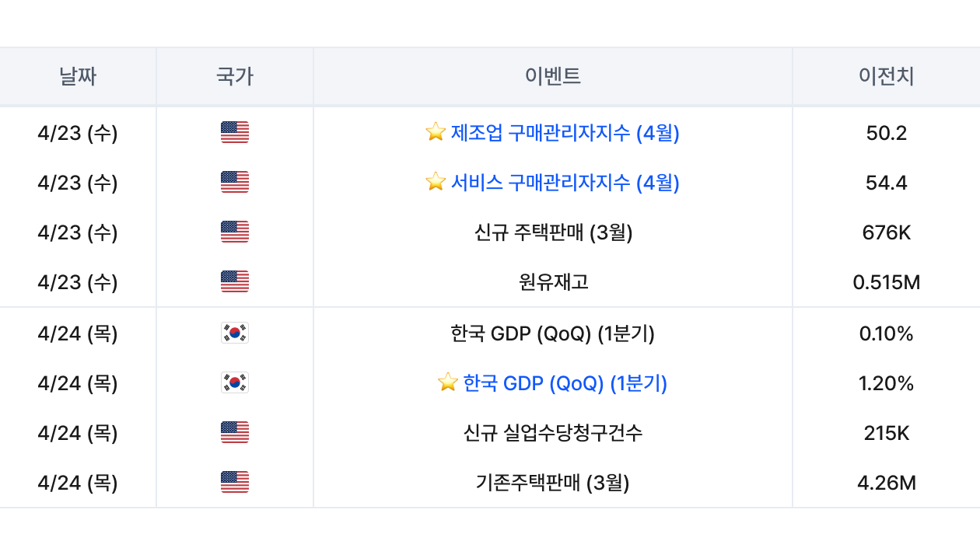Click the US flag in 신규 실업수당청구건수 row
The image size is (980, 555).
coord(235,432)
